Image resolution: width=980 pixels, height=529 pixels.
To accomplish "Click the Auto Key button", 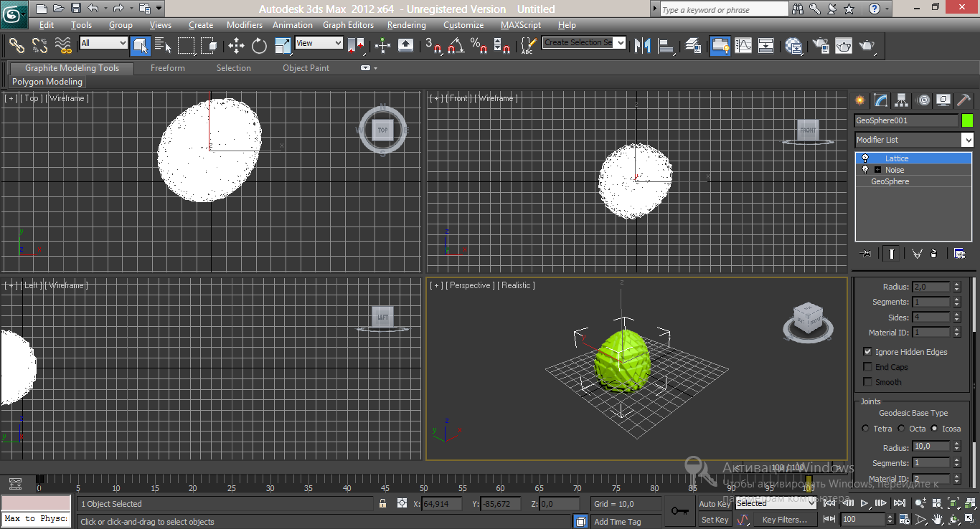I will [715, 504].
